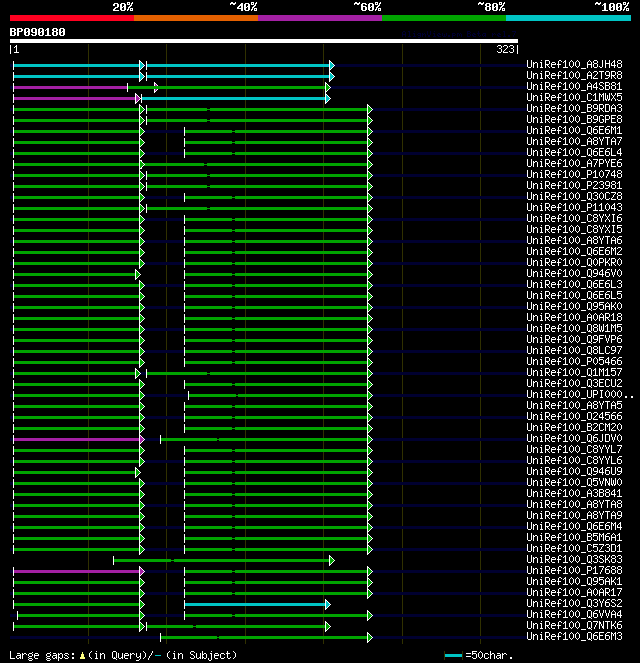Select the UniRef100_A4SB81 hit label
The image size is (640, 663).
[x=574, y=86]
